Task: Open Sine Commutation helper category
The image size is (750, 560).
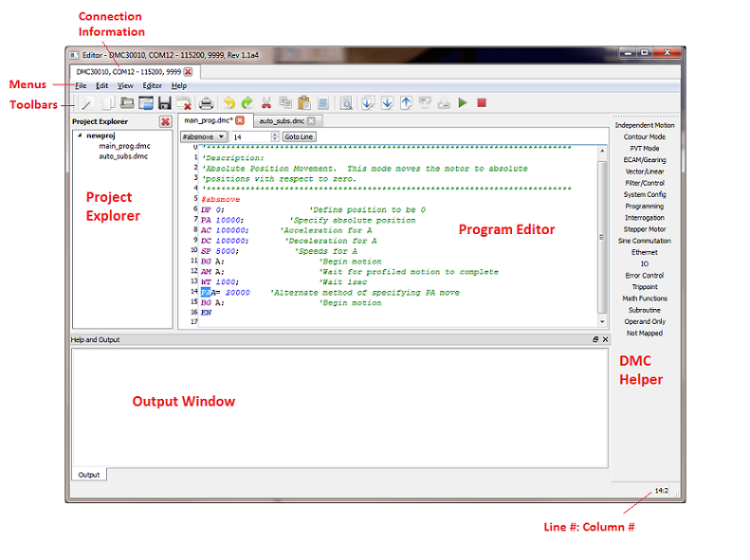Action: [645, 241]
